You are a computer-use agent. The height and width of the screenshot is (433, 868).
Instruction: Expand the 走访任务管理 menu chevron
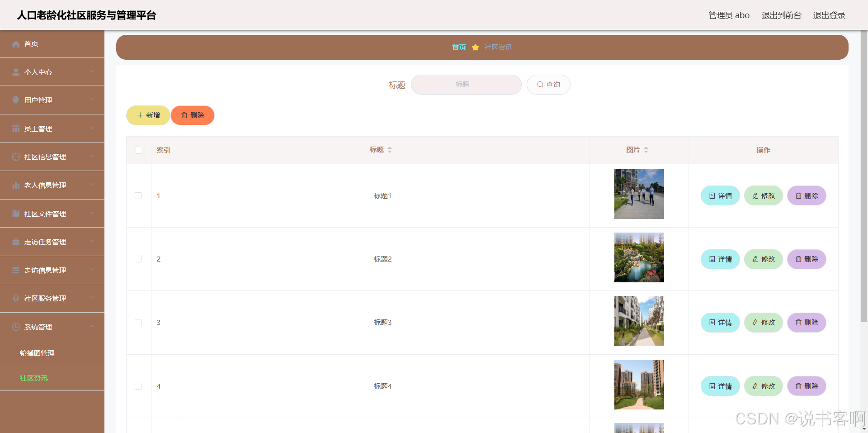[x=92, y=241]
